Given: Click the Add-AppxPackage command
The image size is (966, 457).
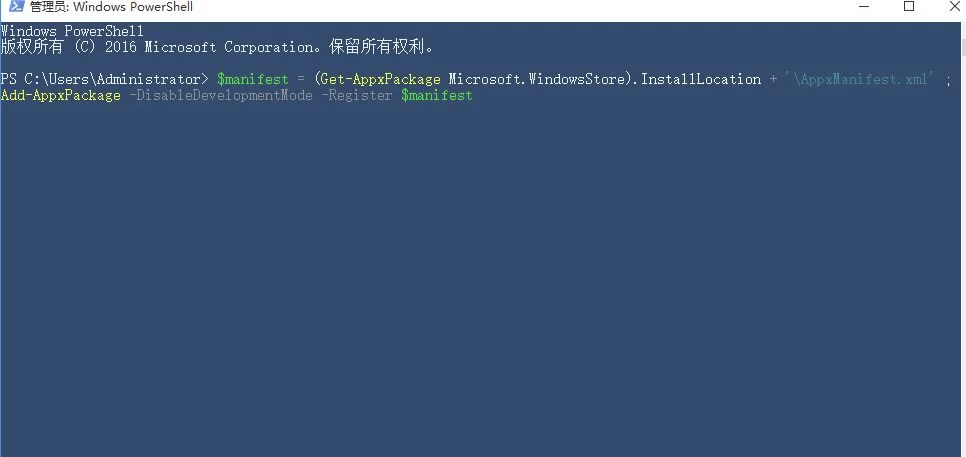Looking at the screenshot, I should pyautogui.click(x=61, y=95).
